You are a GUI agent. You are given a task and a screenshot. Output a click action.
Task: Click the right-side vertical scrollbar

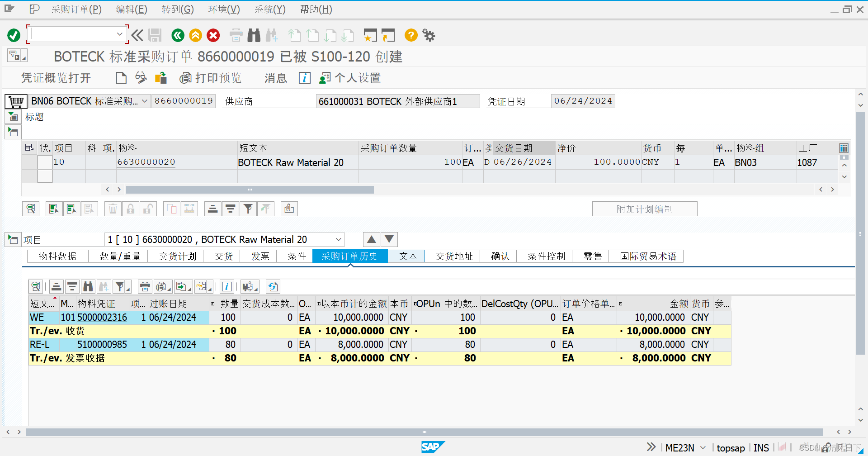pyautogui.click(x=860, y=233)
